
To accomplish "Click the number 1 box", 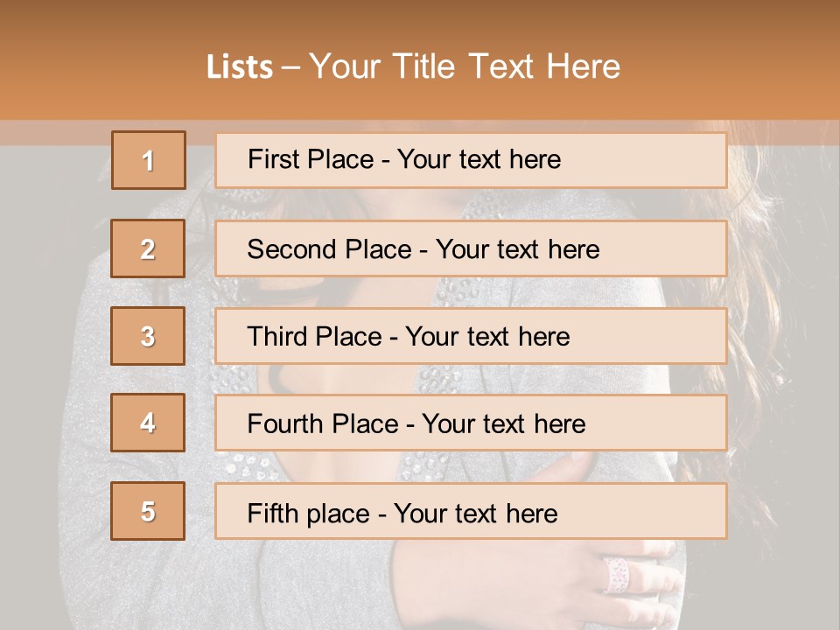I will [x=148, y=160].
